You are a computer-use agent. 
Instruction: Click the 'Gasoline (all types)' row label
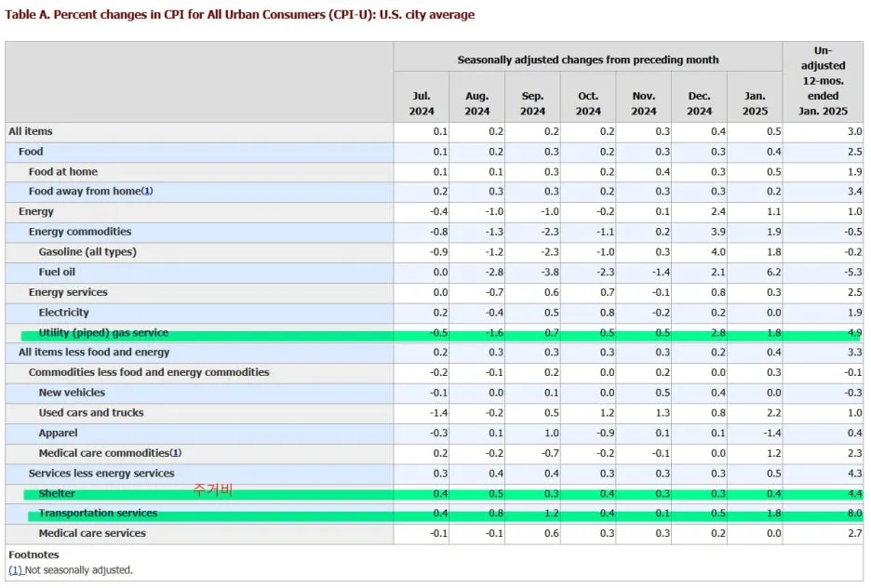click(87, 251)
